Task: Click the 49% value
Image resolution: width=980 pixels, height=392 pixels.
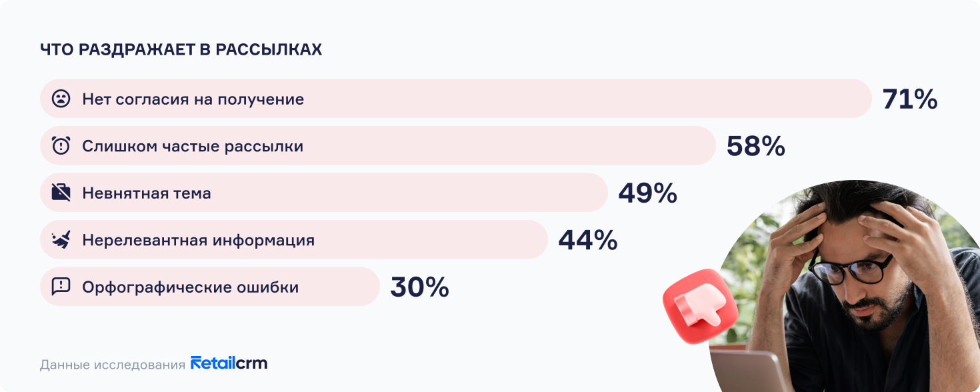Action: click(x=647, y=193)
